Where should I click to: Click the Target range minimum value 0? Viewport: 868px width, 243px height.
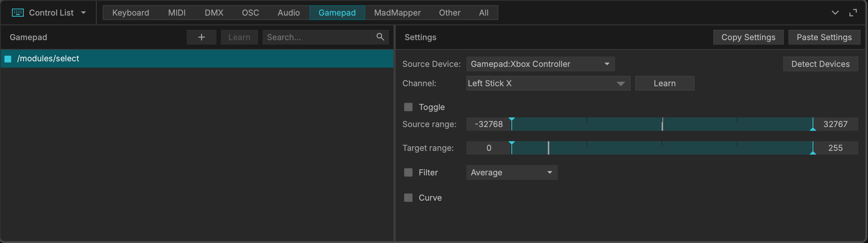489,148
